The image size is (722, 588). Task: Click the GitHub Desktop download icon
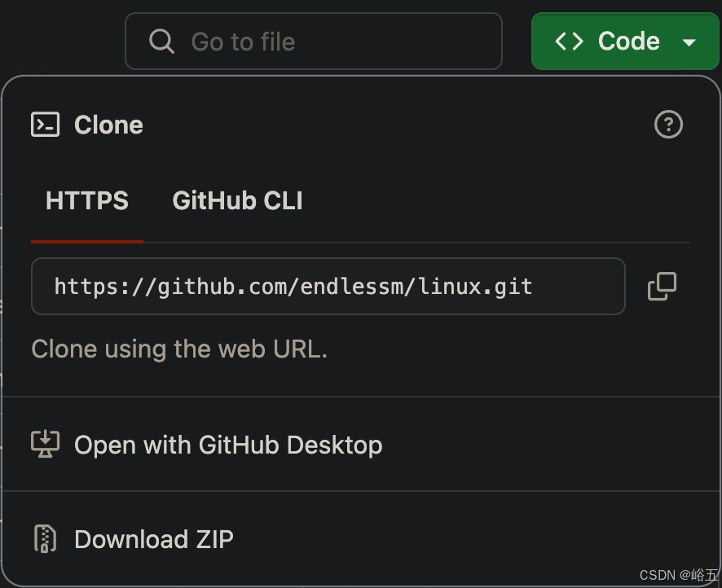pyautogui.click(x=45, y=444)
